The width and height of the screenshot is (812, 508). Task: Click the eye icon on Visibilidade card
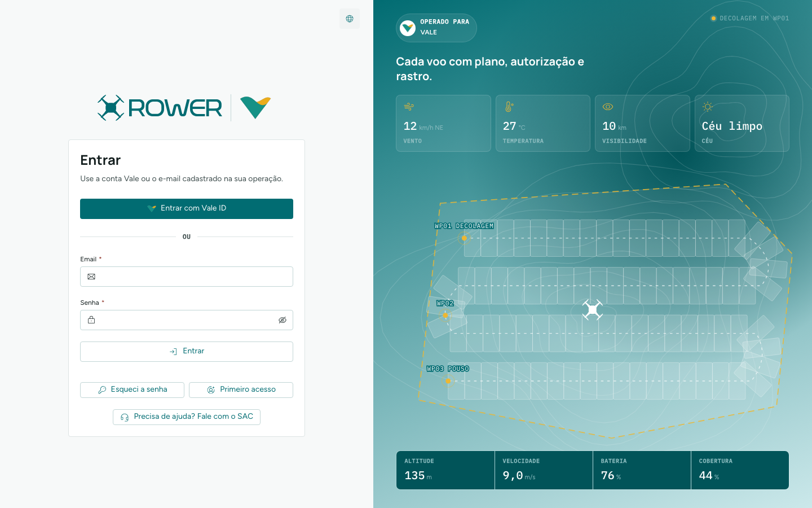pos(608,107)
